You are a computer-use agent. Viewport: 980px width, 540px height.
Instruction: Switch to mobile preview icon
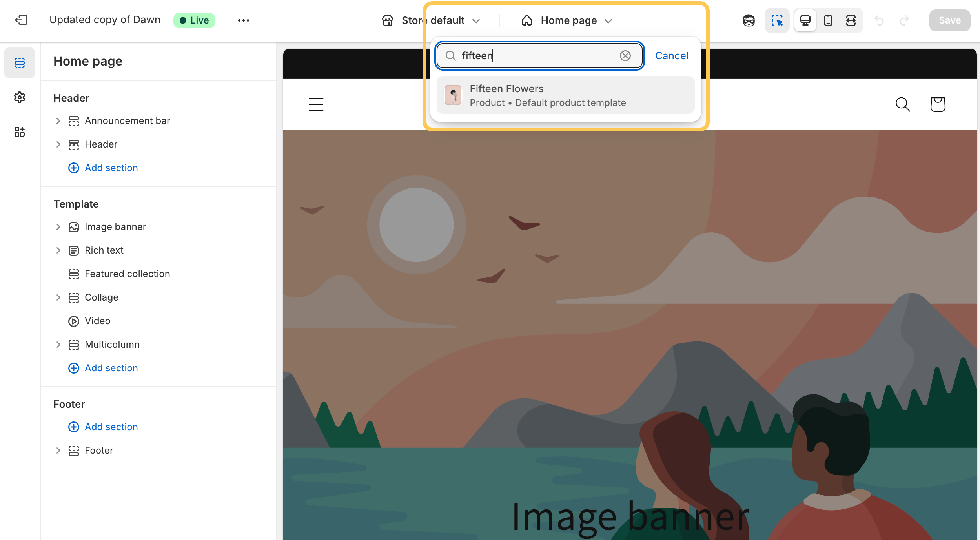(828, 20)
